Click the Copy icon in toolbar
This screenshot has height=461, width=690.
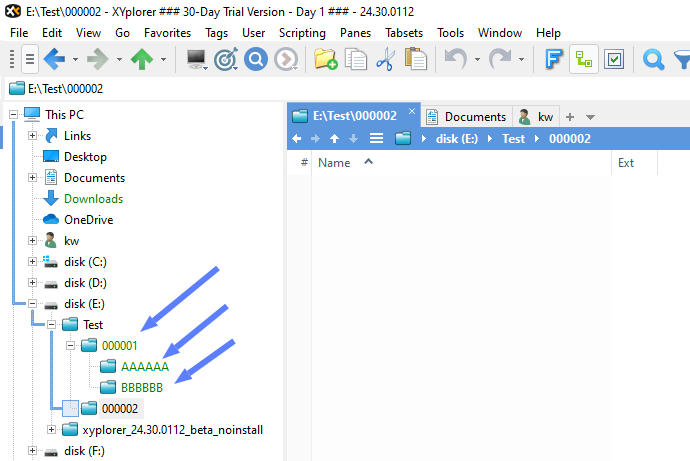tap(356, 59)
